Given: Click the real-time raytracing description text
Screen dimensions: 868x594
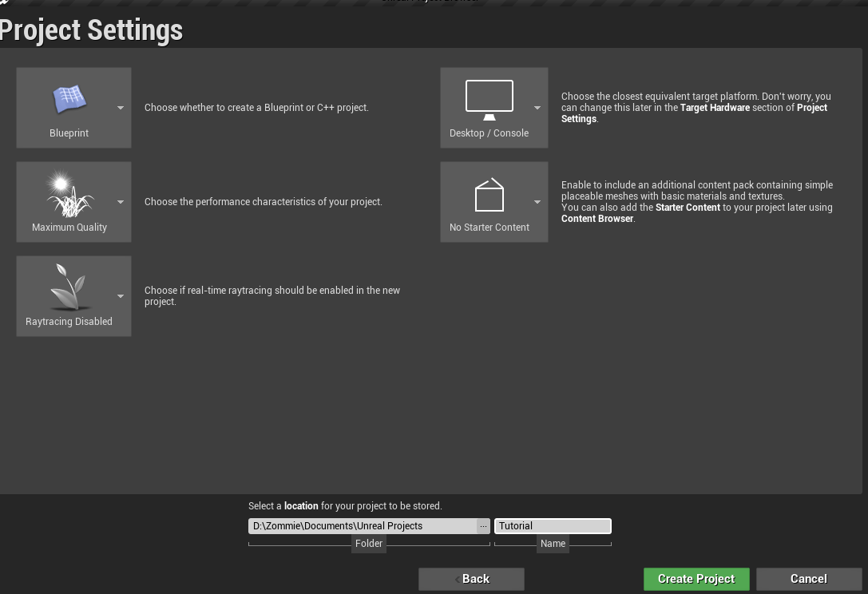Looking at the screenshot, I should coord(272,295).
